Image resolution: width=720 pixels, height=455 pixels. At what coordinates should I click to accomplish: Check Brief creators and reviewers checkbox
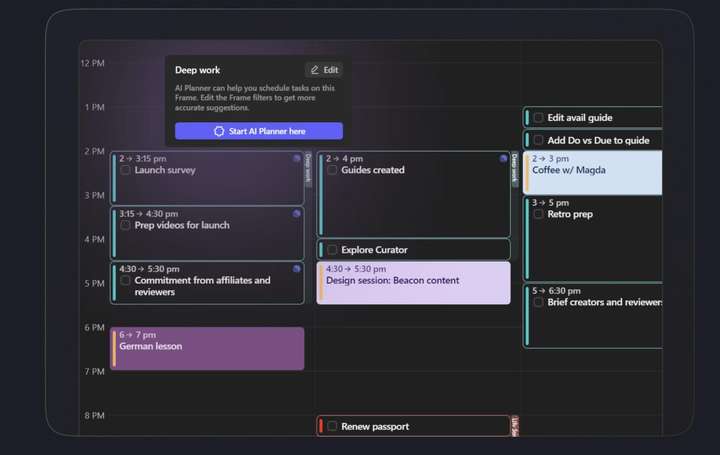pos(538,303)
